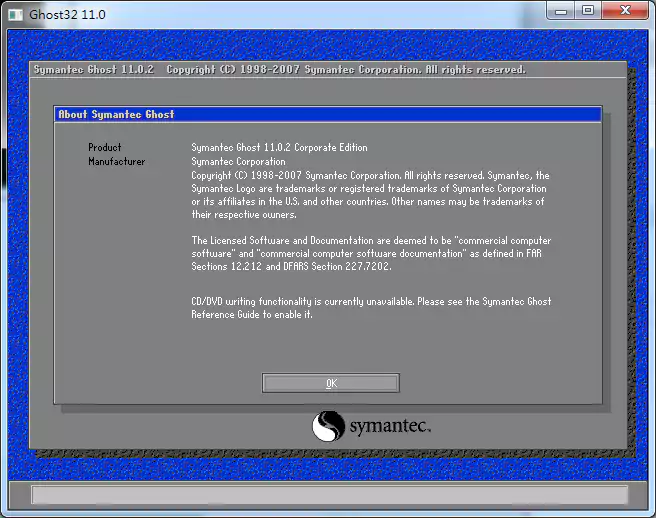Viewport: 656px width, 518px height.
Task: Click the Symantec Ghost 11.0.2 Corporate Edition text
Action: click(x=279, y=148)
